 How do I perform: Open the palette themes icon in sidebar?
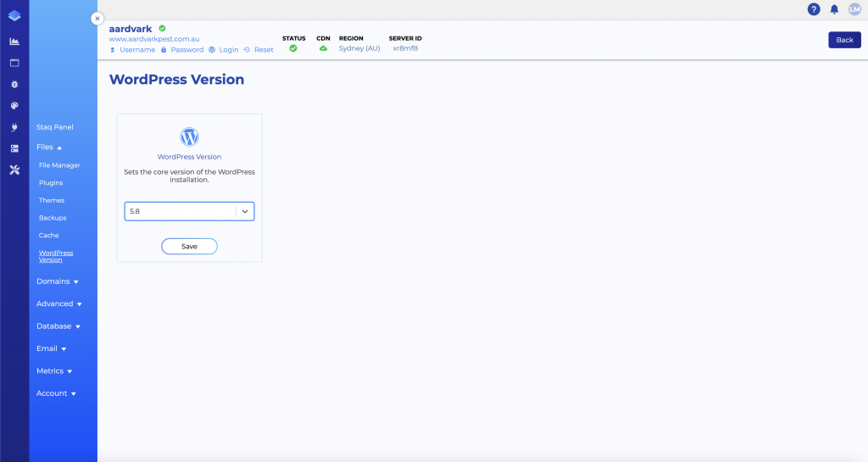(14, 106)
